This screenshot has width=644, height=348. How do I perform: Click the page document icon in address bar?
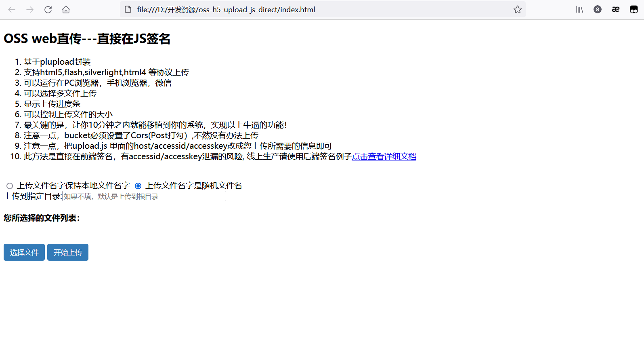(x=128, y=10)
